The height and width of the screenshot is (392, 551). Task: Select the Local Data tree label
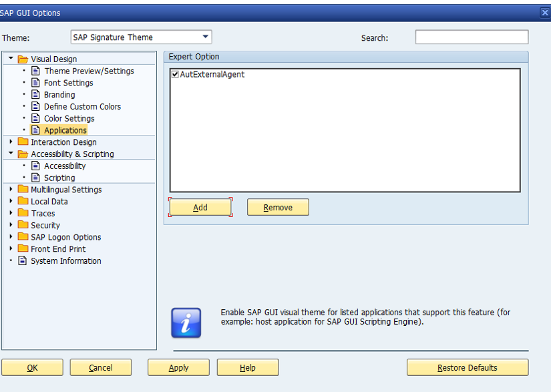[49, 201]
